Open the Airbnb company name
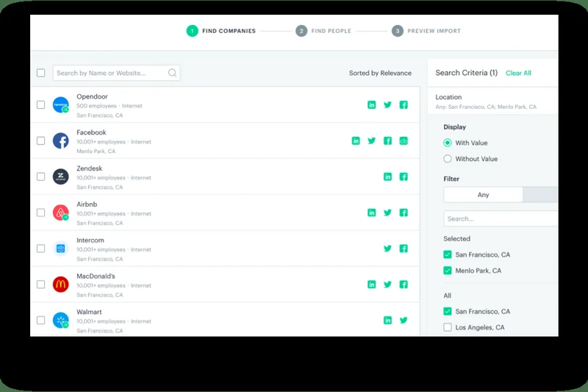The width and height of the screenshot is (588, 392). click(87, 204)
